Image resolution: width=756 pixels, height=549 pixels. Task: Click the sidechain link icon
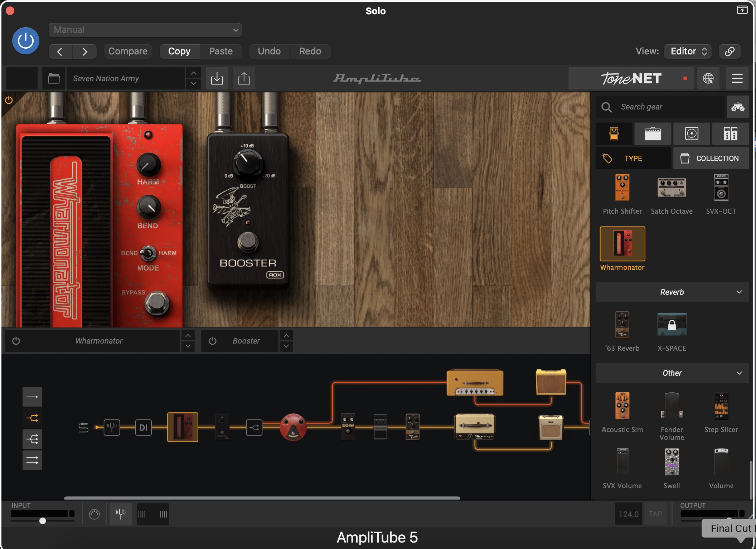tap(730, 51)
